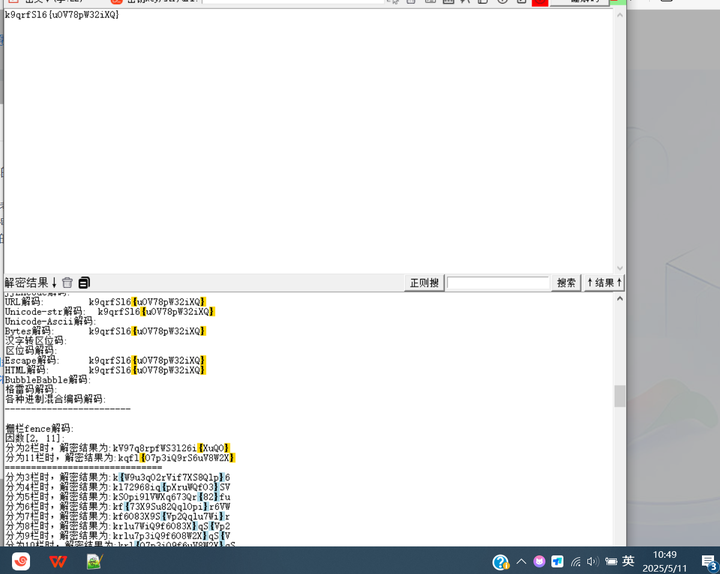Select the URL解码 result line
Image resolution: width=720 pixels, height=574 pixels.
coord(105,302)
